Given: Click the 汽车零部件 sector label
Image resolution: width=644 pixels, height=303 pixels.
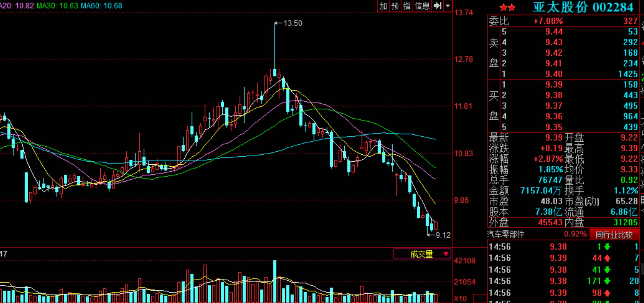Looking at the screenshot, I should (x=506, y=234).
